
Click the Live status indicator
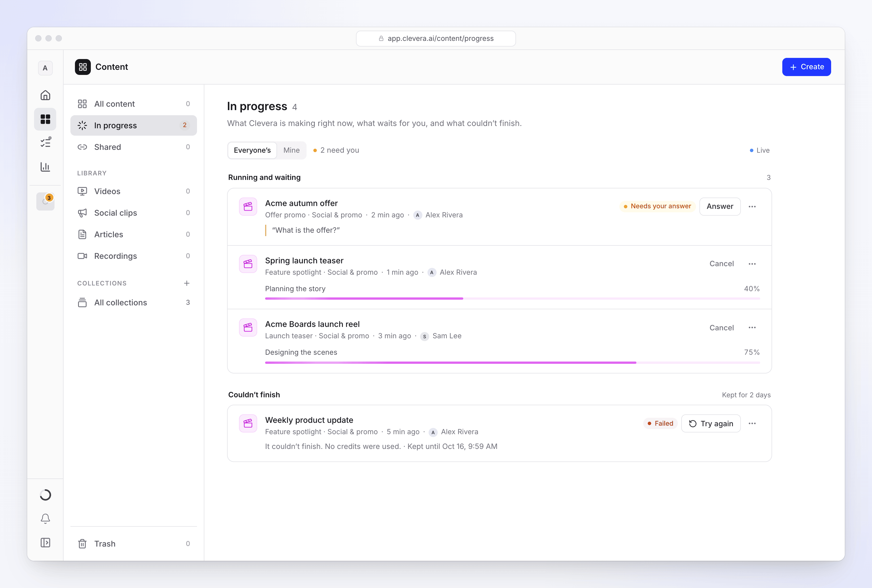(760, 150)
